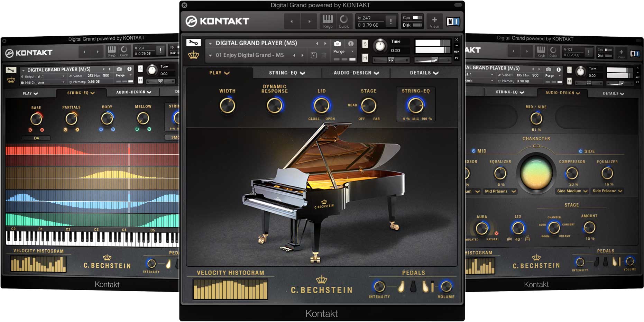
Task: Open Output st. 1 dropdown in left window
Action: pos(43,76)
